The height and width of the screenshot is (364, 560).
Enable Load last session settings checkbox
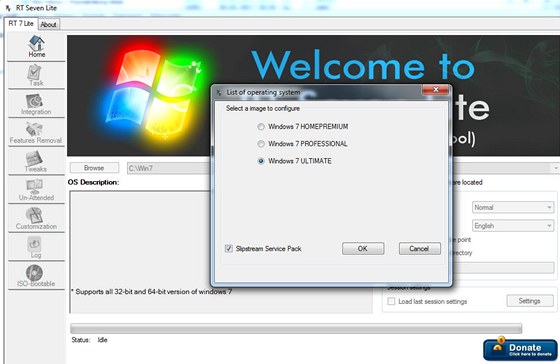coord(391,301)
